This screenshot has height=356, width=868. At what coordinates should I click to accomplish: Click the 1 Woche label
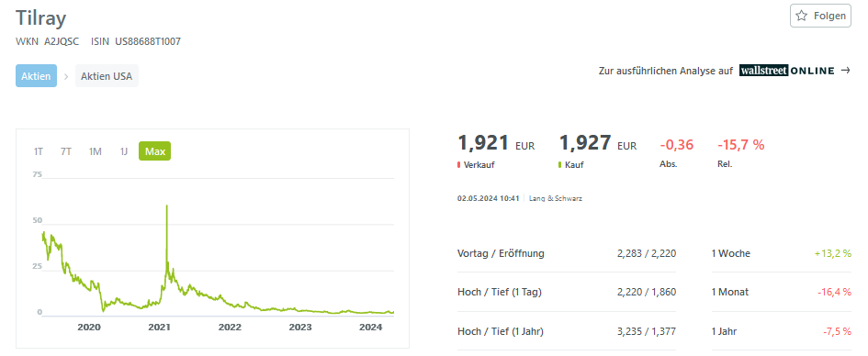coord(731,254)
